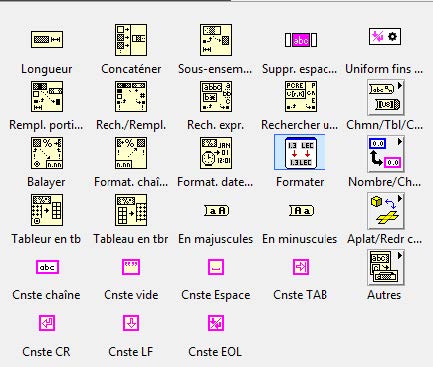Choose the Rech./Rempl. function icon

click(131, 96)
